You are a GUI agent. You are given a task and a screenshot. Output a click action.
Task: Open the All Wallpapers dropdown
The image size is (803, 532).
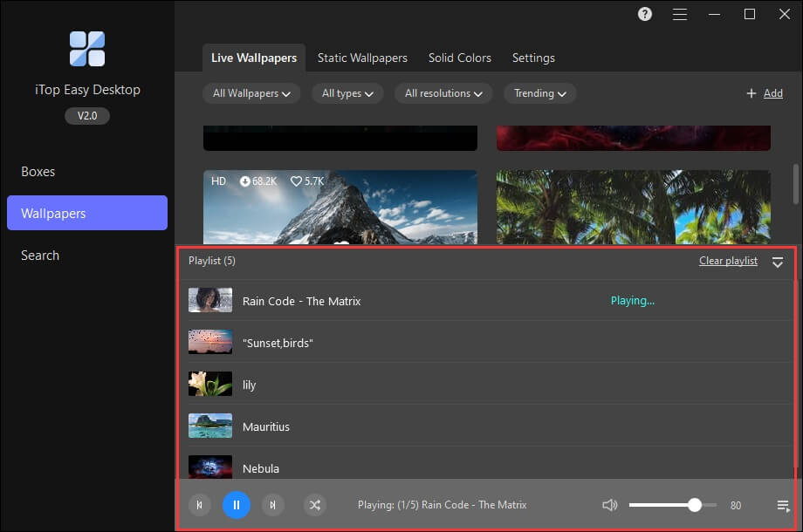coord(251,93)
